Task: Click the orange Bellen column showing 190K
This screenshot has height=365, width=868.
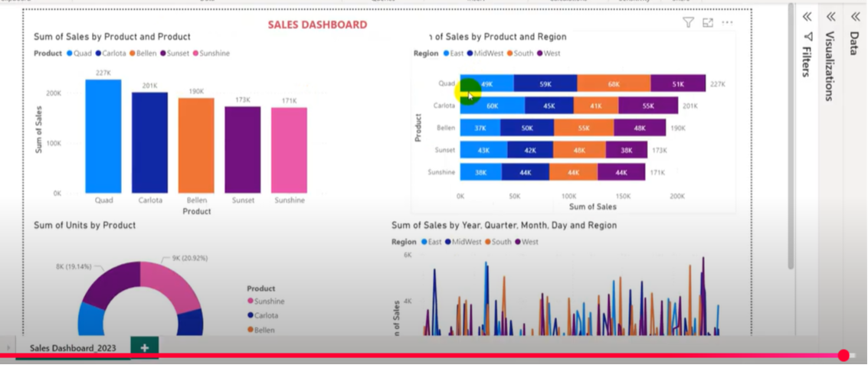Action: point(196,145)
